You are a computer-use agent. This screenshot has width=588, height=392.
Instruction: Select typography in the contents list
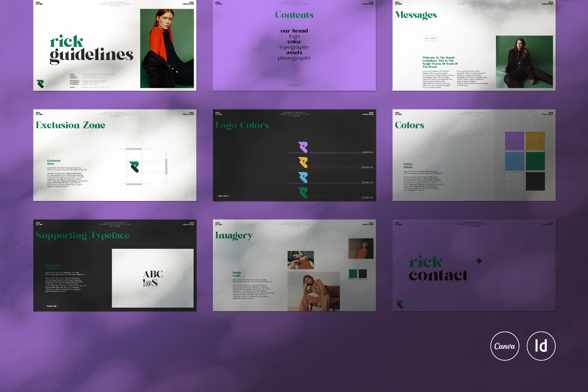click(x=294, y=47)
